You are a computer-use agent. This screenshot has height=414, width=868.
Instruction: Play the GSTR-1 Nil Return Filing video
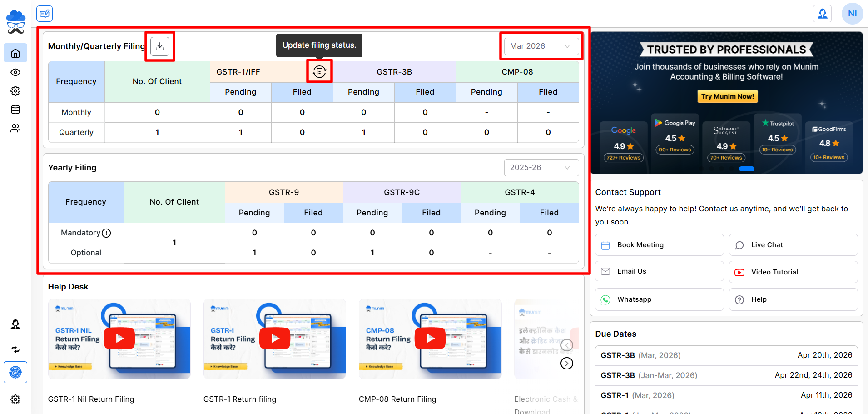119,339
